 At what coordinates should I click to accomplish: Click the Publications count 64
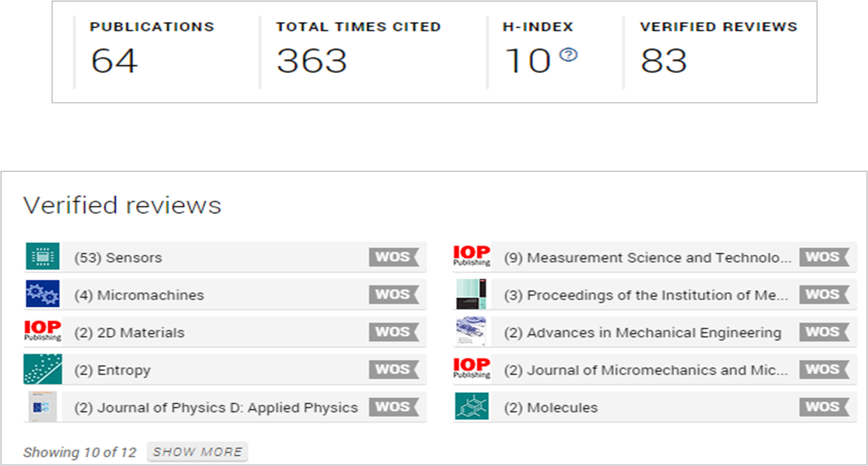coord(114,60)
